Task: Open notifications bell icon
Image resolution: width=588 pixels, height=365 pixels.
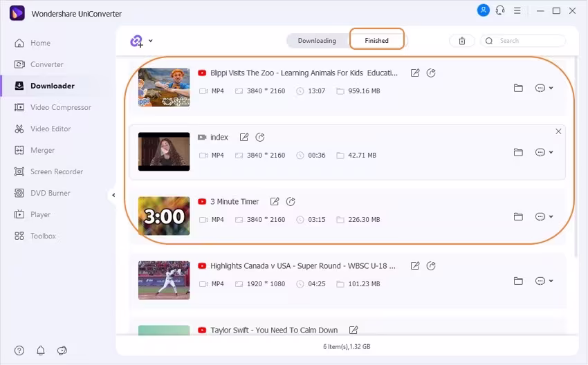Action: tap(41, 350)
